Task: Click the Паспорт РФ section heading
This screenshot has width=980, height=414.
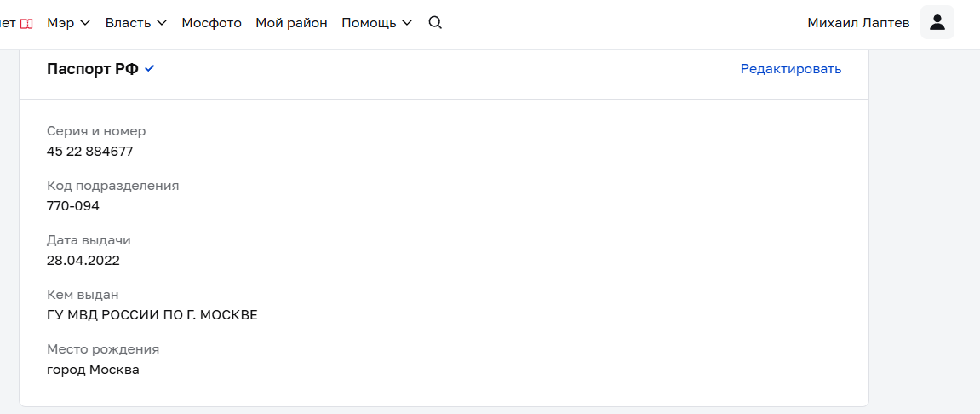Action: click(x=93, y=70)
